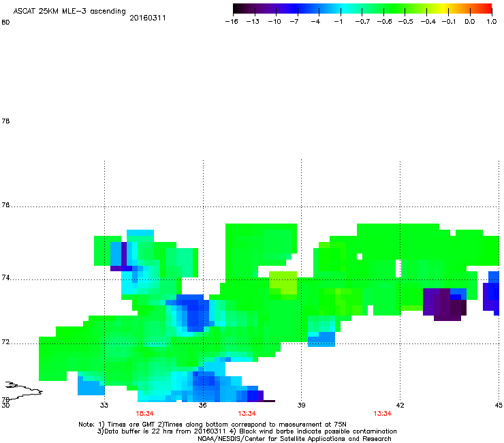Viewport: 504px width, 443px height.
Task: Click the 0.0 color bar label
Action: tap(470, 22)
